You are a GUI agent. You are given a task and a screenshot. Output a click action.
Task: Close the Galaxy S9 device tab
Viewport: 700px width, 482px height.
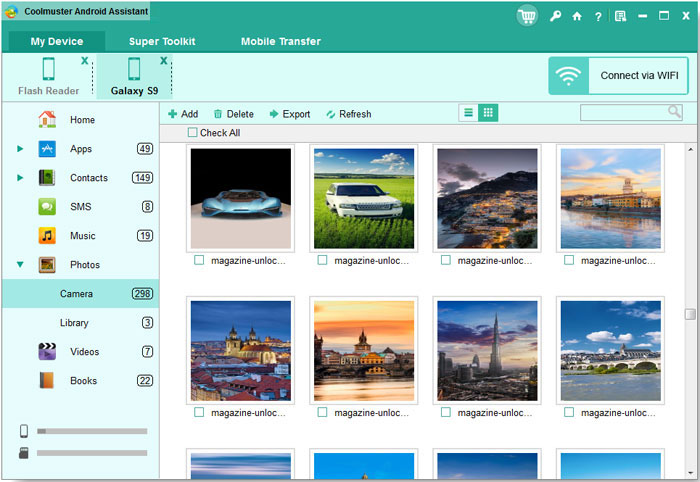click(164, 61)
